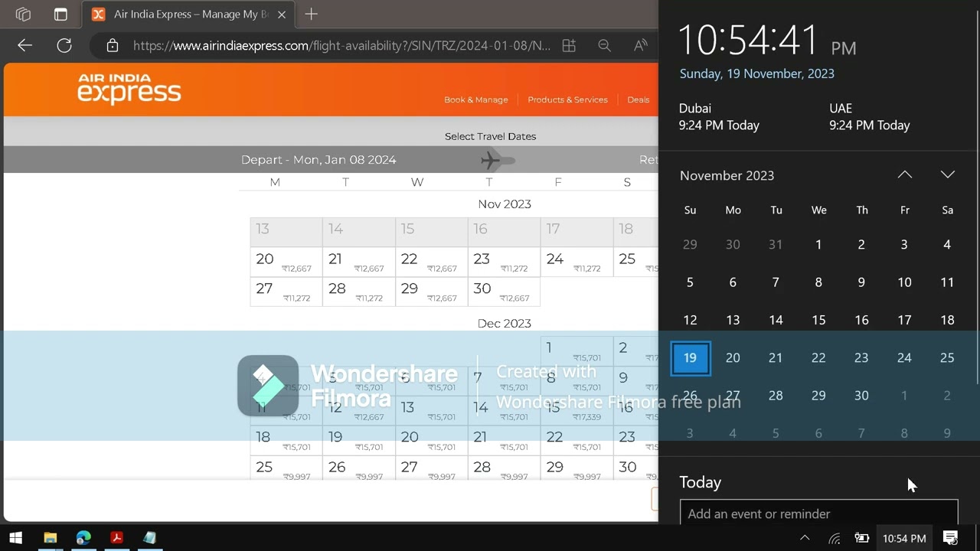
Task: Open a new browser tab
Action: [311, 15]
